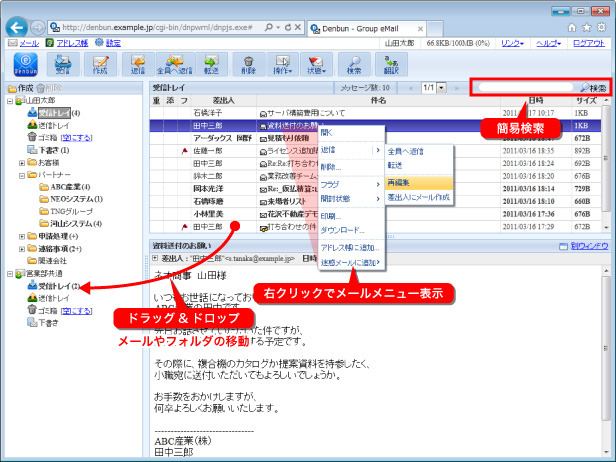
Task: Choose 削除... in the context menu
Action: (x=351, y=167)
